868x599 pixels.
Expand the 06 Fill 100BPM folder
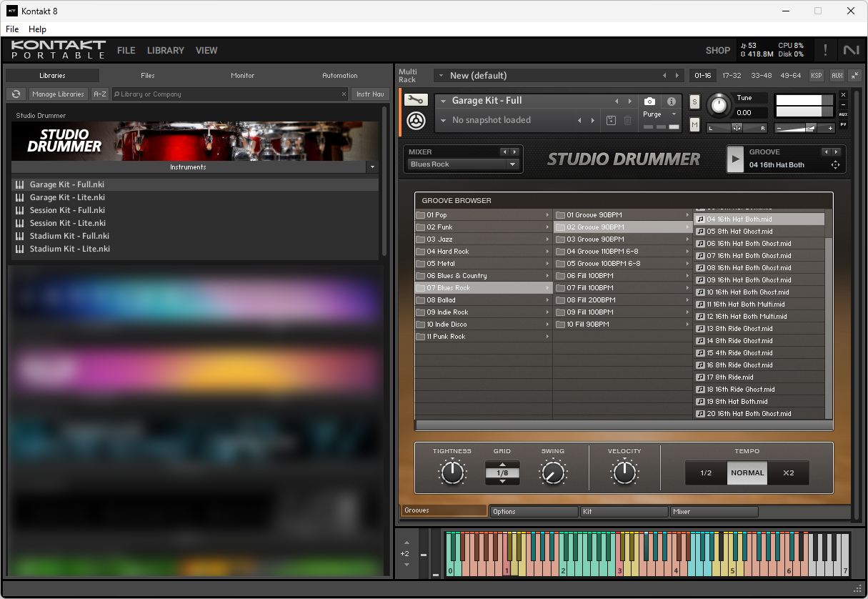tap(623, 276)
